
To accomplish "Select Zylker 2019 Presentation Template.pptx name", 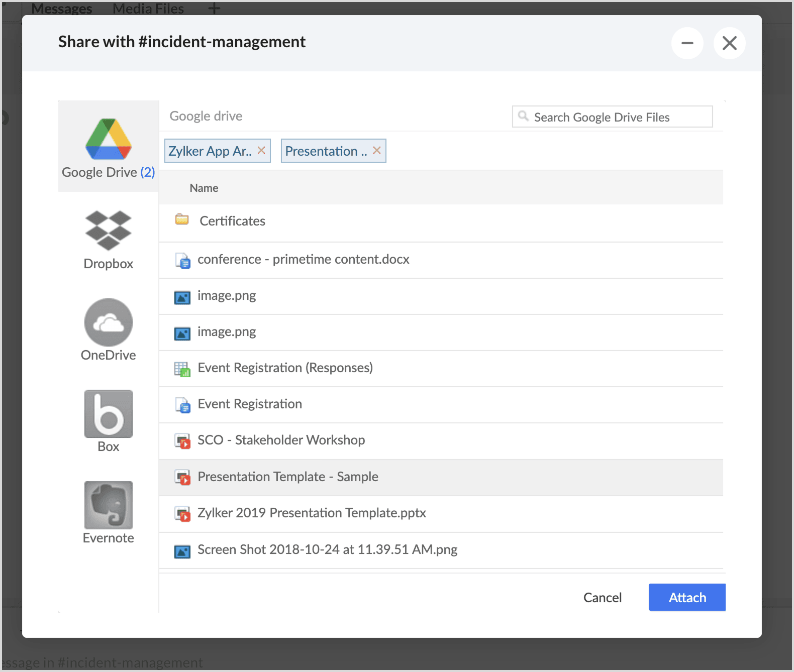I will [x=312, y=513].
